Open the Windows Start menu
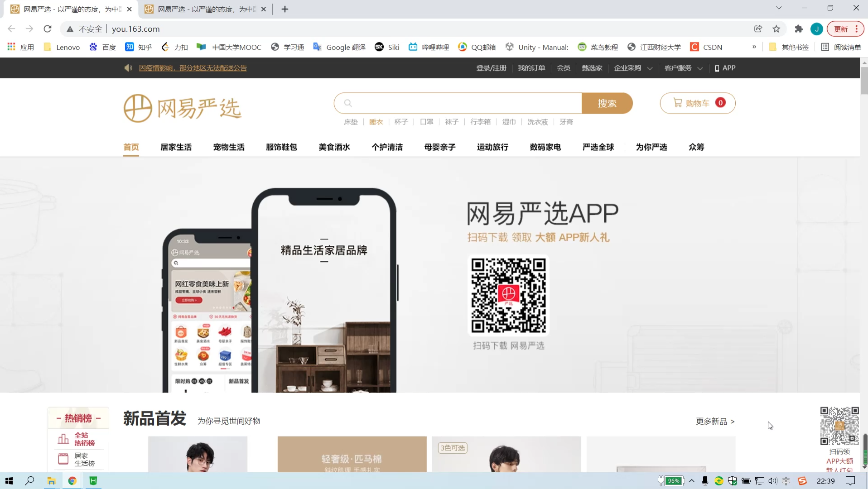Viewport: 868px width, 489px height. click(9, 481)
